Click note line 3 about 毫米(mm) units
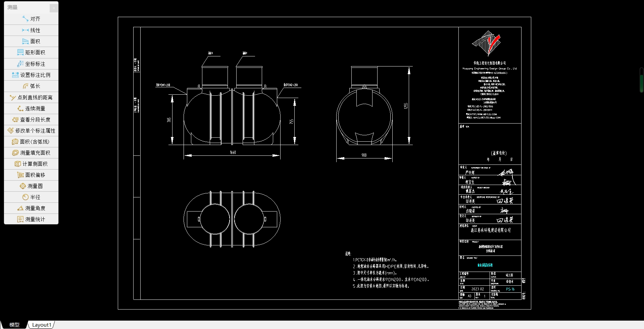Viewport: 644px width, 329px height. pos(375,273)
